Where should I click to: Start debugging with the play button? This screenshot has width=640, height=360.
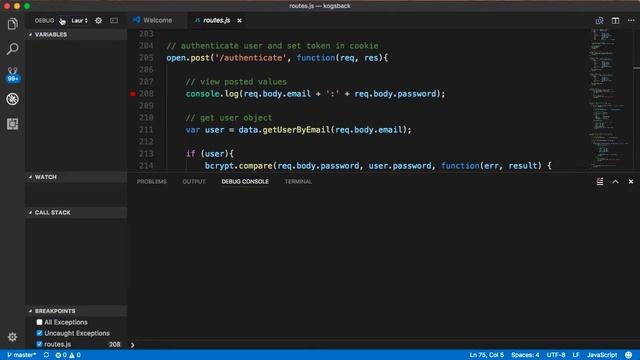[62, 20]
